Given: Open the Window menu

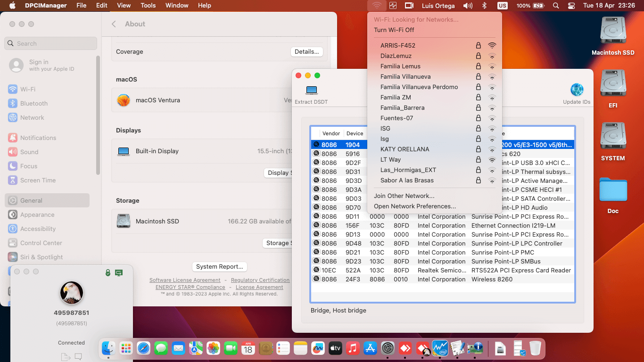Looking at the screenshot, I should click(177, 6).
